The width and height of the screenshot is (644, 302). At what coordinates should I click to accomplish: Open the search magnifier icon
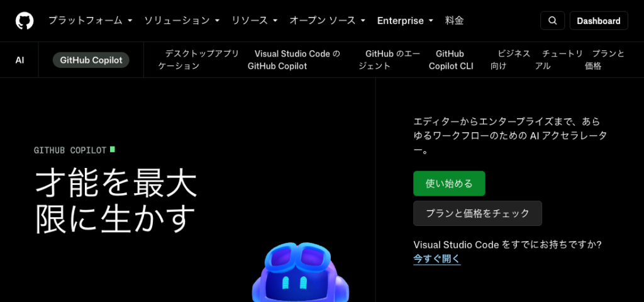(552, 21)
